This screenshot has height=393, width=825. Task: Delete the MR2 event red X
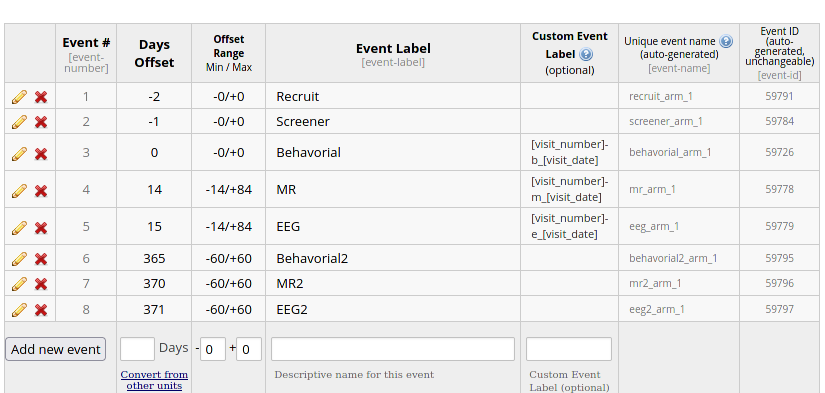[41, 284]
